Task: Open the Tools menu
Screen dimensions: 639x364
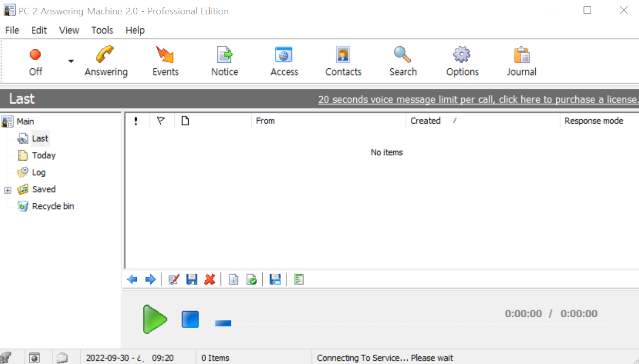Action: click(102, 30)
